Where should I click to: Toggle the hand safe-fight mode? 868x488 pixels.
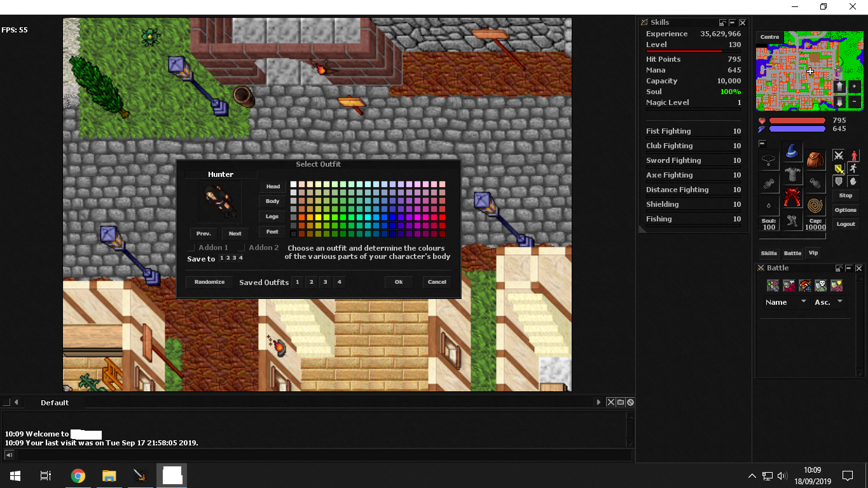[x=853, y=182]
